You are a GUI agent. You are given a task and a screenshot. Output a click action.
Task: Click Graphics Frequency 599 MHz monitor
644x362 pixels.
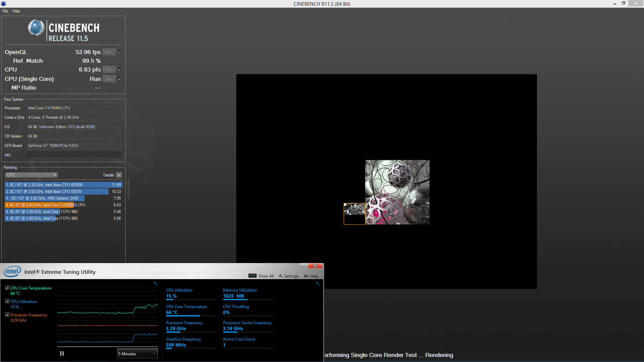[191, 343]
